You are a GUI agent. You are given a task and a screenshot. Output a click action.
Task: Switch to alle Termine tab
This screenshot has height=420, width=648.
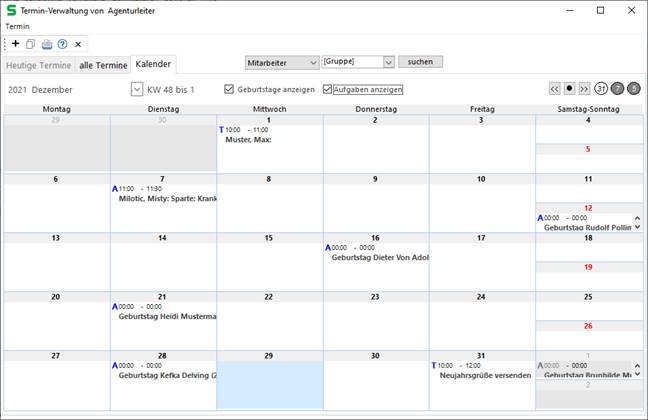click(103, 65)
